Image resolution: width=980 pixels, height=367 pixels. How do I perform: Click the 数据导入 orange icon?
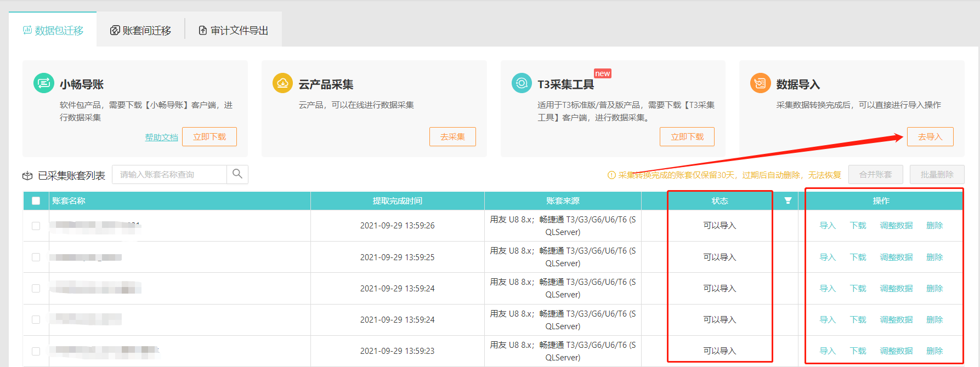761,83
